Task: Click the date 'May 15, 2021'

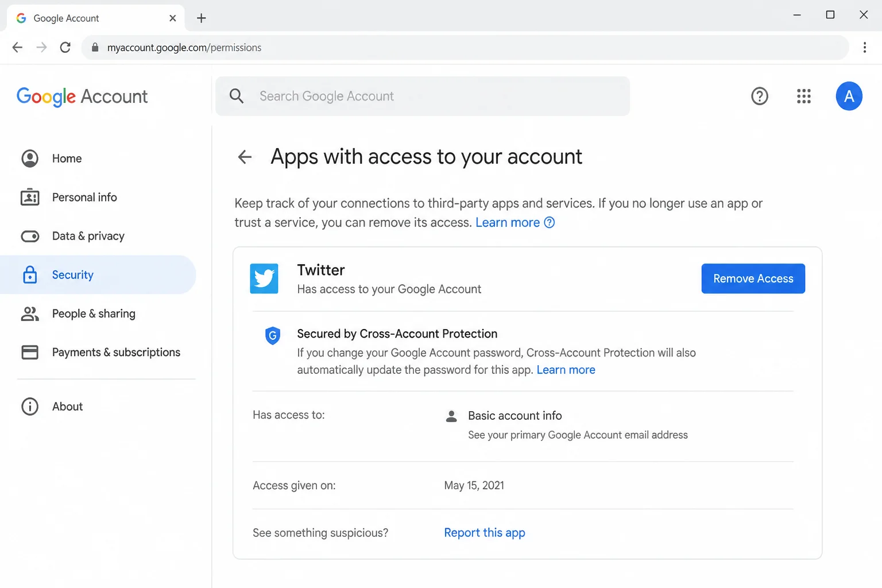Action: [x=474, y=486]
